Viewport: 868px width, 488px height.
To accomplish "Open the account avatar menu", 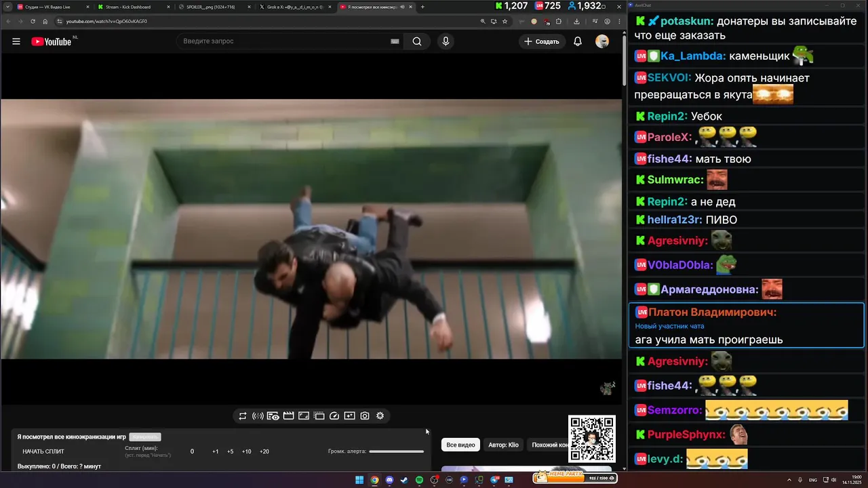I will 602,41.
